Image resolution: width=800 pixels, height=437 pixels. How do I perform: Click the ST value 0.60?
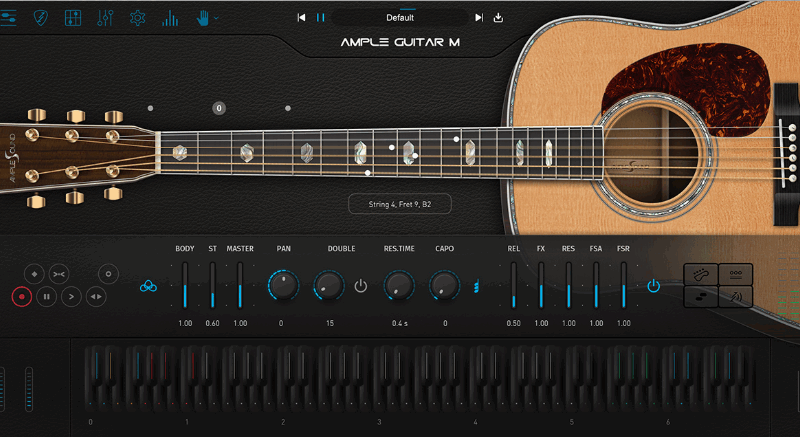pyautogui.click(x=212, y=323)
